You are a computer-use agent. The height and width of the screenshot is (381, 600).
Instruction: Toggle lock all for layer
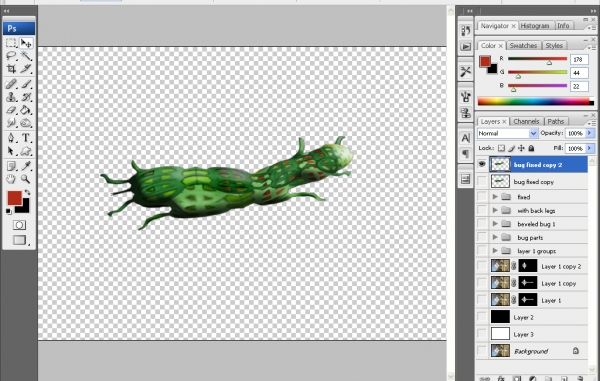(531, 148)
